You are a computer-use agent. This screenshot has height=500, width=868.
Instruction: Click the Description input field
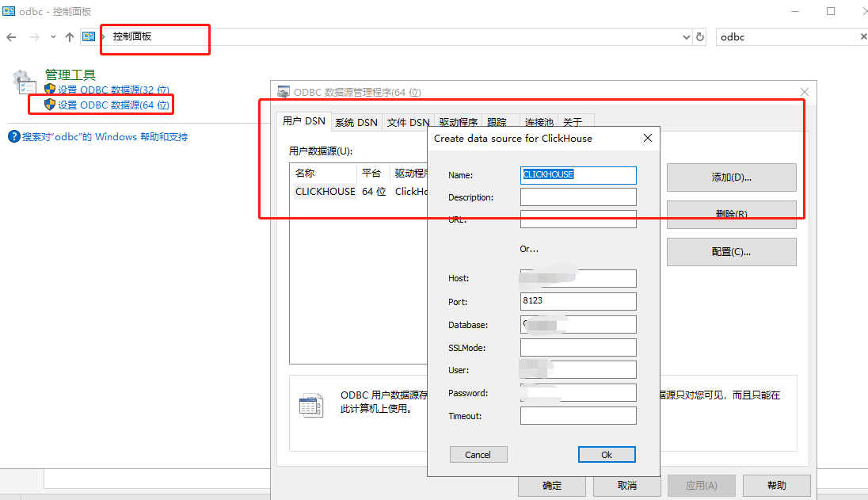click(x=578, y=197)
